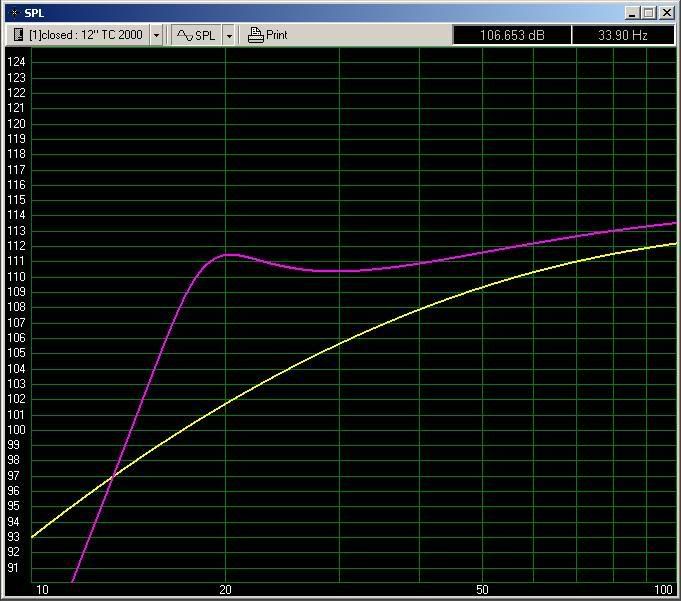The height and width of the screenshot is (601, 681).
Task: Select the closed 12" TC 2000 design button
Action: click(x=79, y=35)
